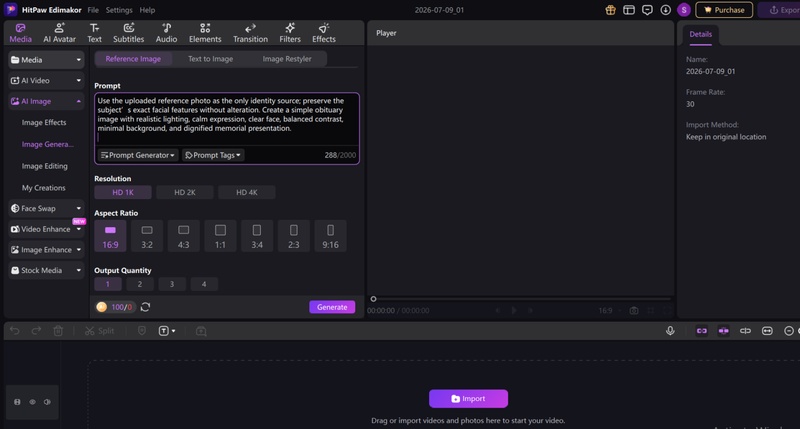Open Image Effects in sidebar
Viewport: 800px width, 429px height.
pyautogui.click(x=44, y=122)
